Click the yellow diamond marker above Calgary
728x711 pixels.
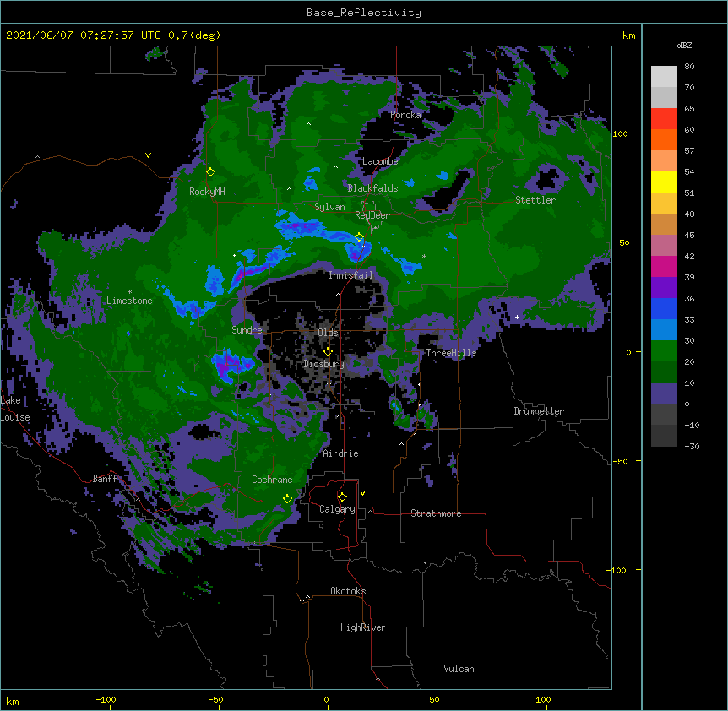pos(342,497)
